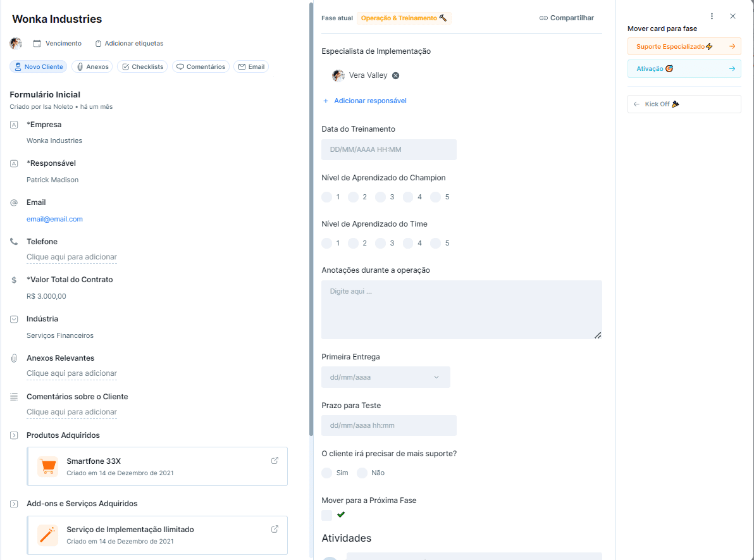Click the Vencimento calendar icon
This screenshot has width=754, height=560.
coord(37,43)
